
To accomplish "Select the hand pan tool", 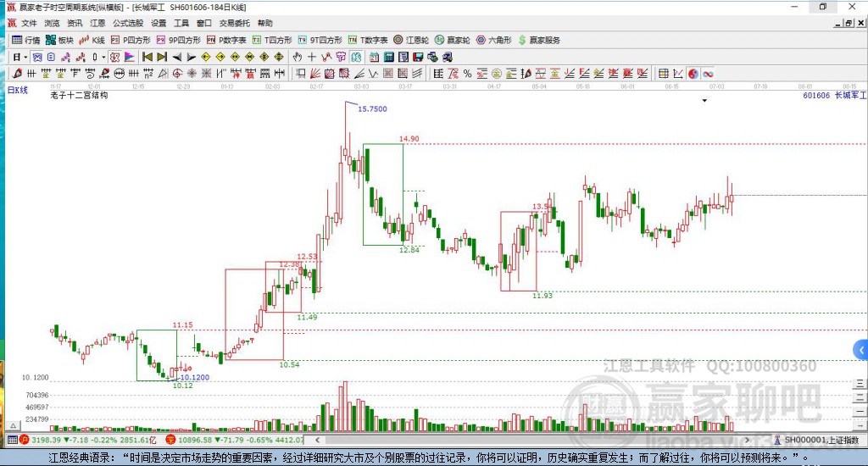I will tap(298, 57).
